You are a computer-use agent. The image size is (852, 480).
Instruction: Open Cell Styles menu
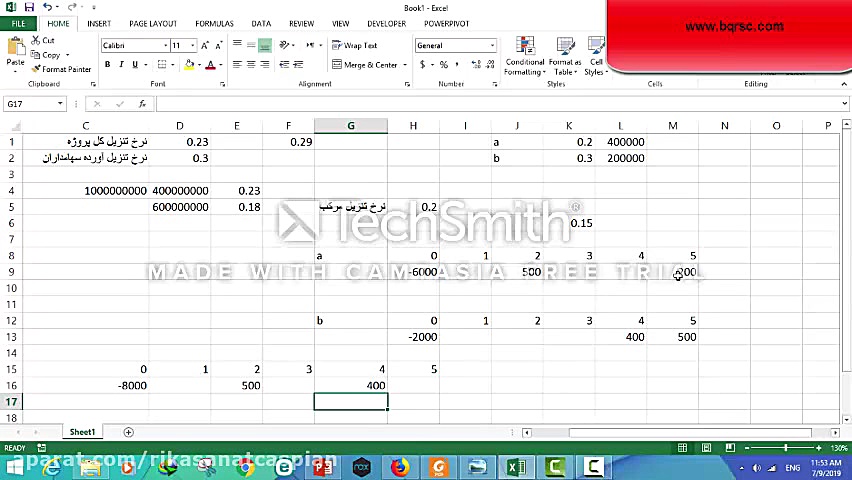(596, 57)
